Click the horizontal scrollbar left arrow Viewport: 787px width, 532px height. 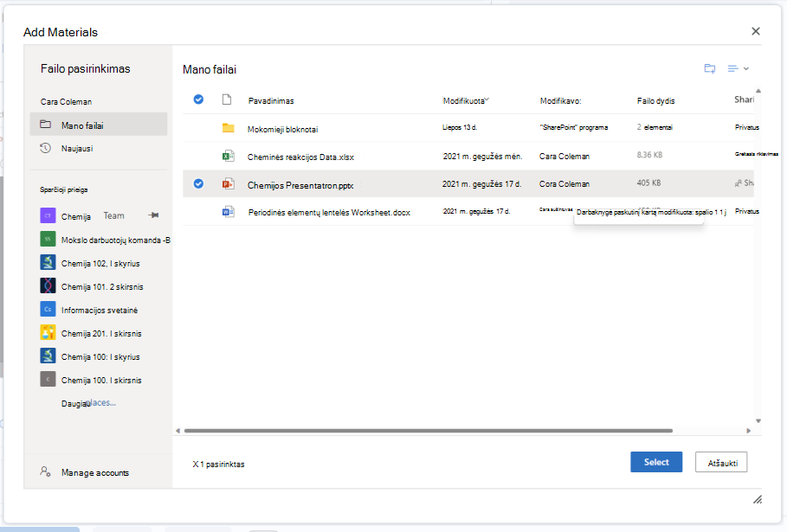point(177,430)
